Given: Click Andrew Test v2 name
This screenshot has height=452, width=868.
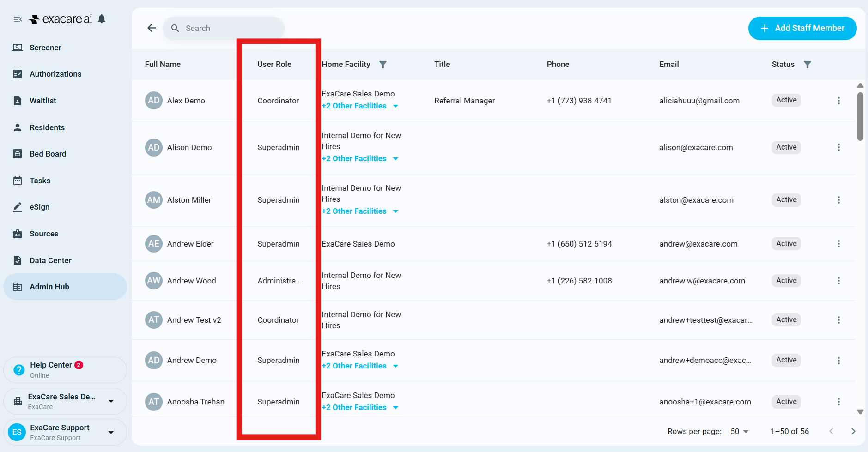Looking at the screenshot, I should coord(194,320).
